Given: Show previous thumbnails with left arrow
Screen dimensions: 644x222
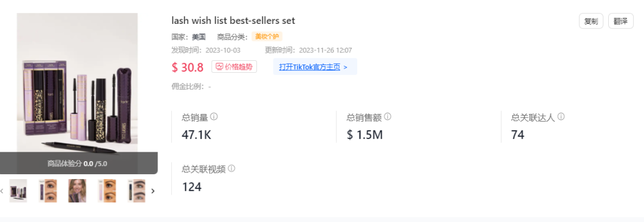Looking at the screenshot, I should point(2,191).
